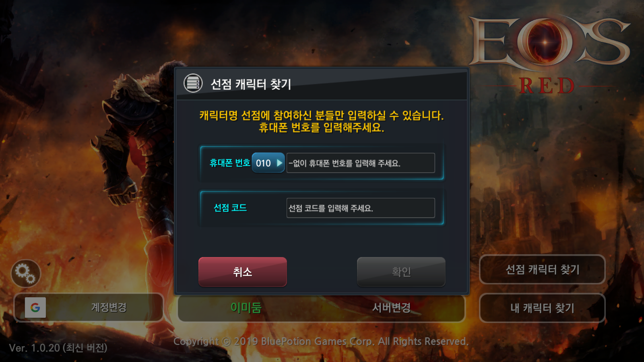Open the 내 캐릭터 찾기 button
Viewport: 644px width, 362px height.
click(x=542, y=308)
